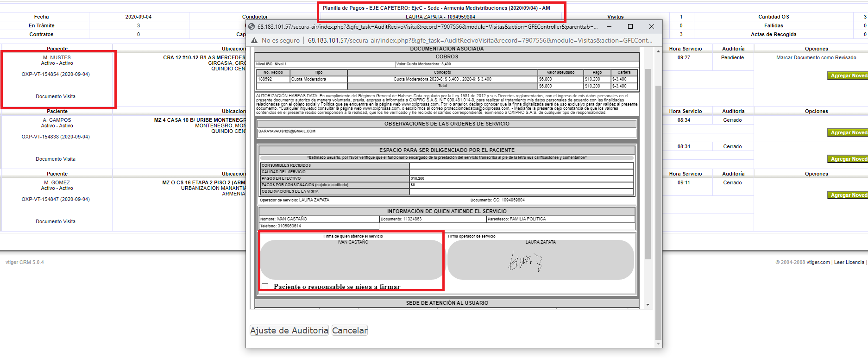Image resolution: width=868 pixels, height=364 pixels.
Task: Open 'Documento Visita' for M. NUSTES
Action: click(x=56, y=96)
